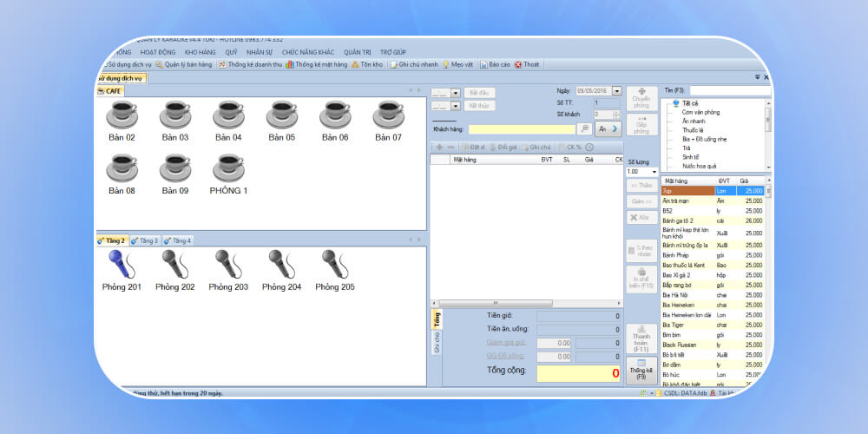868x434 pixels.
Task: Open Phòng 204 microphone icon
Action: pos(281,264)
